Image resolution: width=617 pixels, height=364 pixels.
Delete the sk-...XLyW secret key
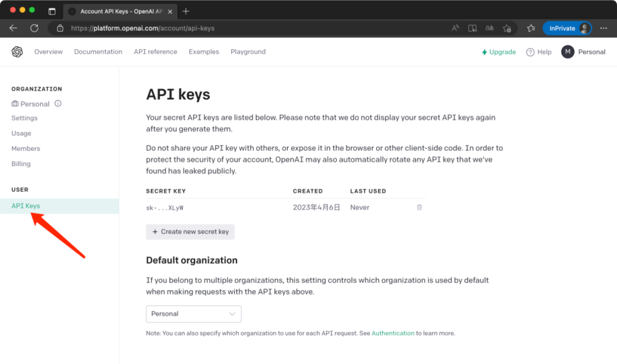pos(419,207)
